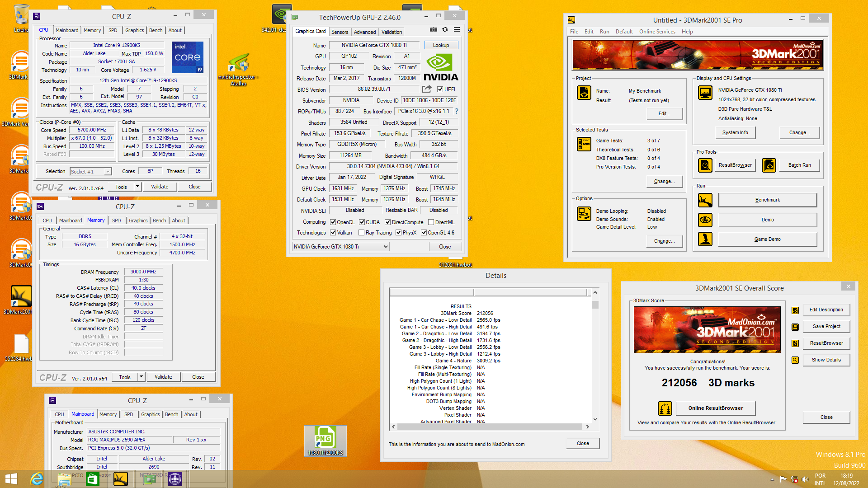Click the Batch Run icon
The height and width of the screenshot is (488, 868).
(x=769, y=165)
